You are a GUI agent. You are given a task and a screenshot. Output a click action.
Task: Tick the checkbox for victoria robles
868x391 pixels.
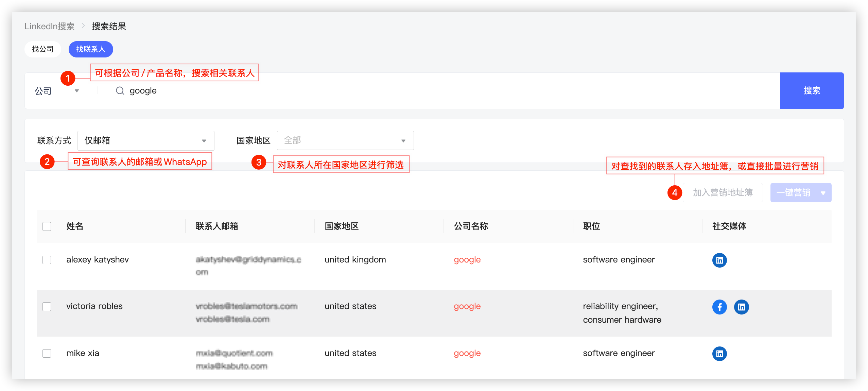(x=47, y=307)
